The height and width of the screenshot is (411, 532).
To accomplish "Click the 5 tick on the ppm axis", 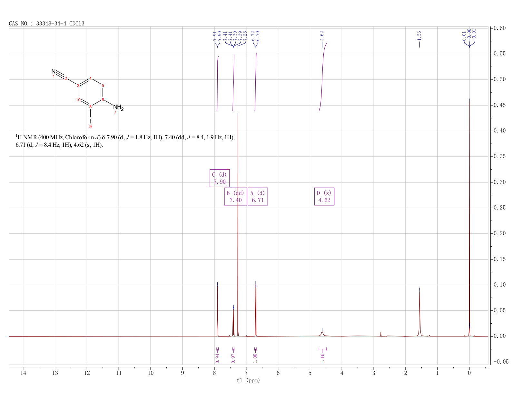I will [310, 373].
